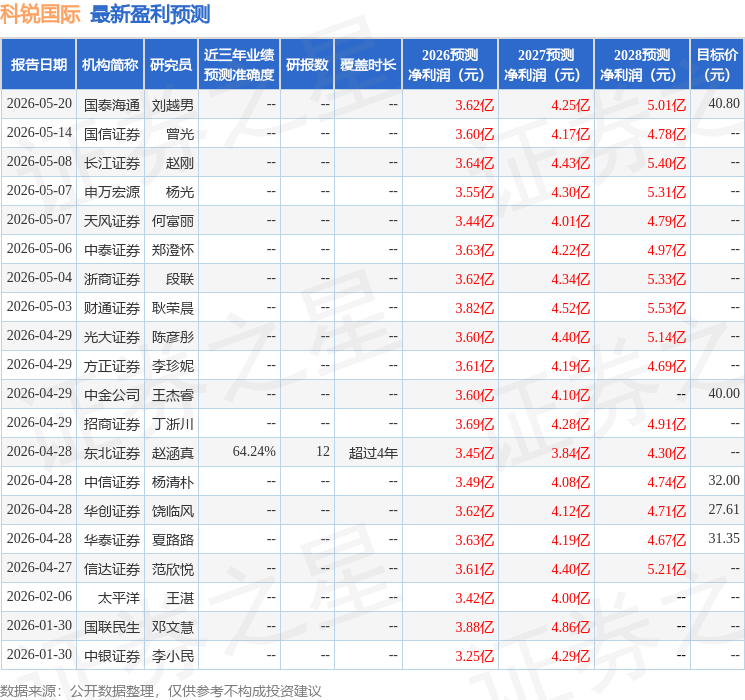Image resolution: width=745 pixels, height=700 pixels.
Task: Select the 报告日期 column header
Action: (38, 65)
